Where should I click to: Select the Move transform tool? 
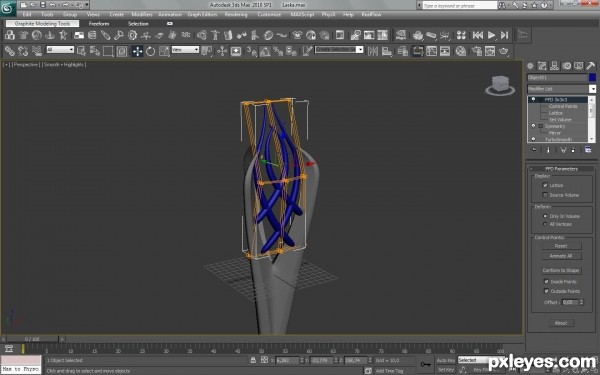click(137, 51)
